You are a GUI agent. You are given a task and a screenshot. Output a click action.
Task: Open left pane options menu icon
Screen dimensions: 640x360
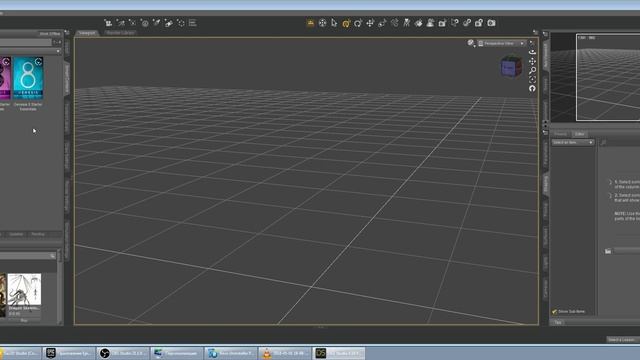tap(67, 33)
